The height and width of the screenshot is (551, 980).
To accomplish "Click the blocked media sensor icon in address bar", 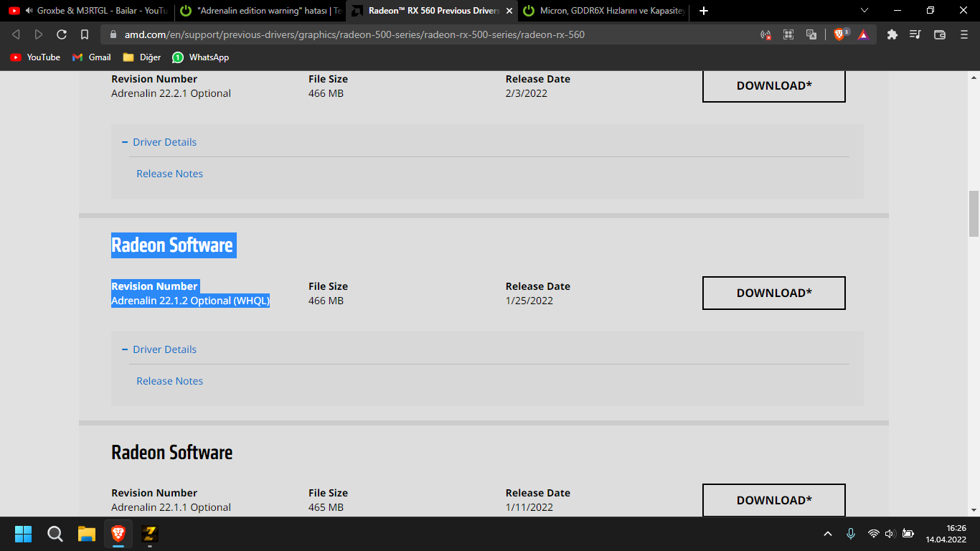I will (765, 34).
